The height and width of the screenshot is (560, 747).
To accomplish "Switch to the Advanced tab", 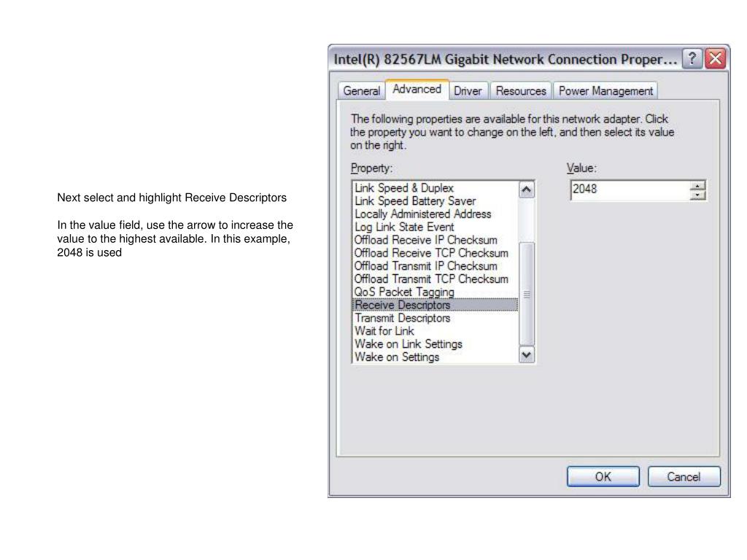I will (417, 90).
